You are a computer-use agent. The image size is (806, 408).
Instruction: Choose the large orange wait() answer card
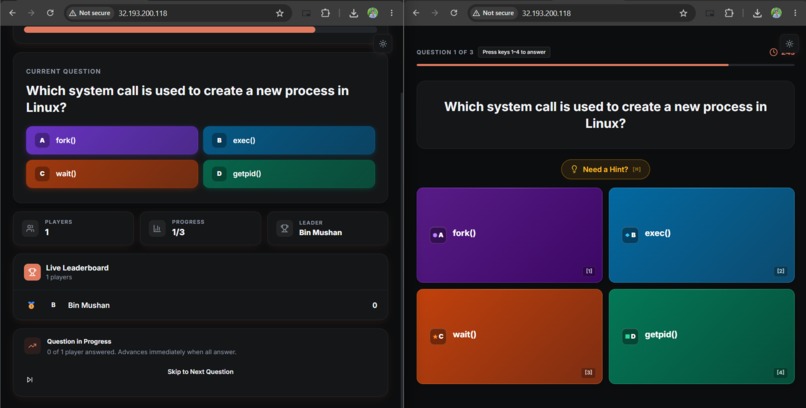click(509, 337)
